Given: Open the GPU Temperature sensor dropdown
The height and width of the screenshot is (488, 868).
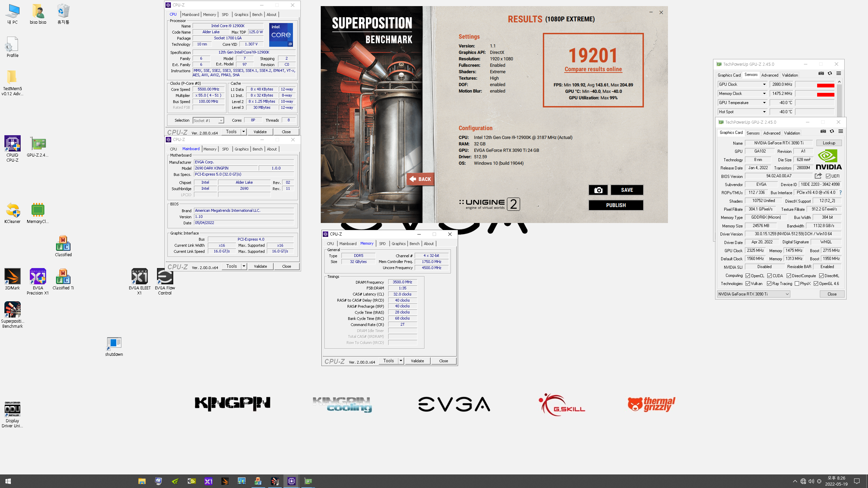Looking at the screenshot, I should point(764,103).
